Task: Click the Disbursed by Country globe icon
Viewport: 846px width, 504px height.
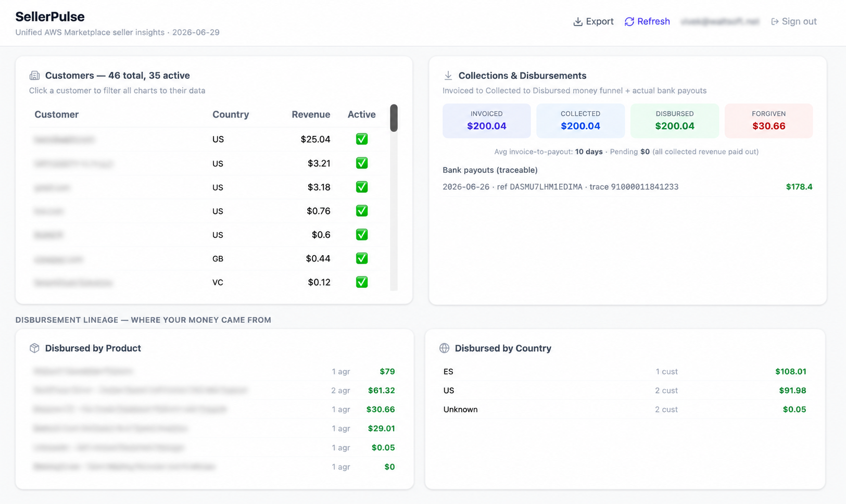Action: tap(444, 348)
